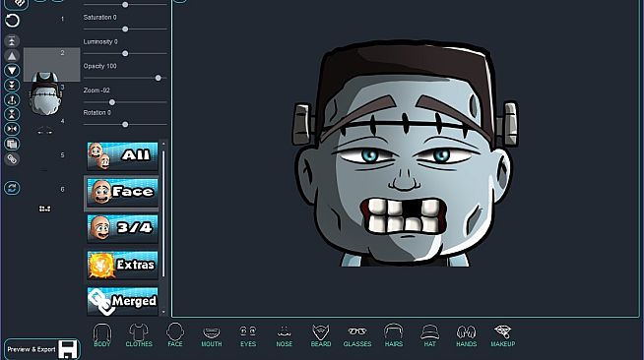Open the FACE category in bottom bar
The height and width of the screenshot is (360, 644).
click(x=175, y=335)
